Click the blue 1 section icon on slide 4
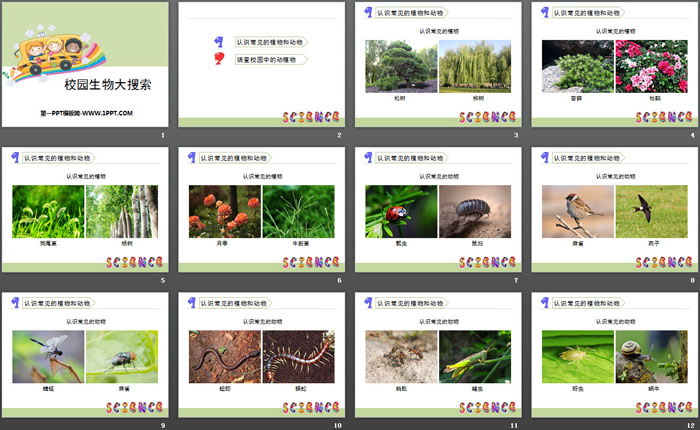700x430 pixels. tap(545, 12)
